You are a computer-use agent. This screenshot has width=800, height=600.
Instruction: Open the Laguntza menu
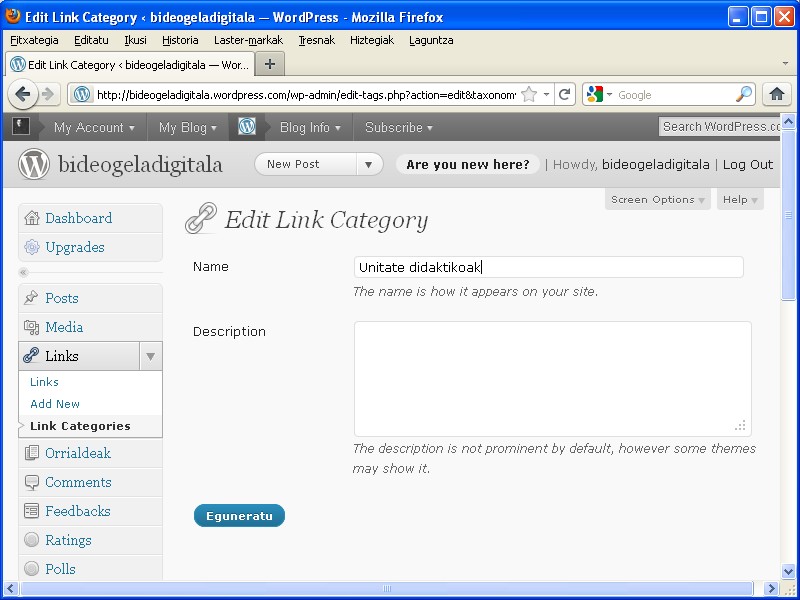[431, 40]
